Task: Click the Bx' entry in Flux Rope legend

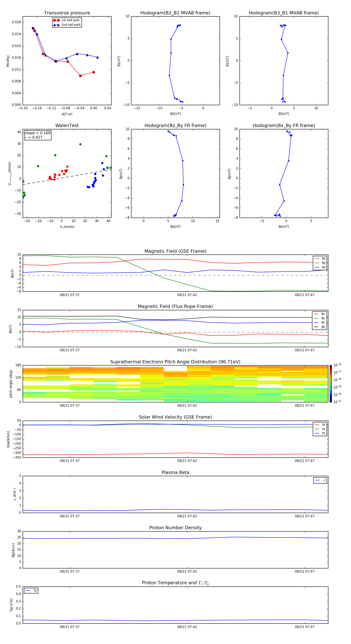Action: [x=320, y=314]
